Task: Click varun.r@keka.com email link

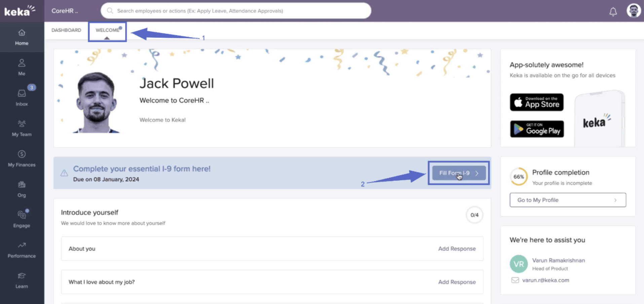Action: (x=545, y=280)
